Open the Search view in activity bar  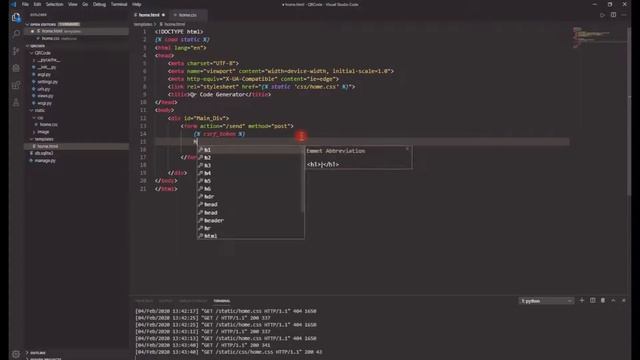coord(16,34)
